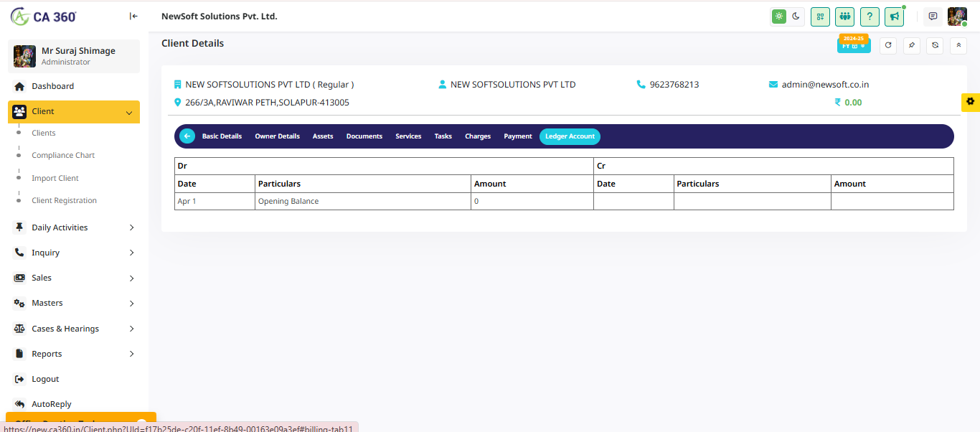The image size is (980, 432).
Task: Click the ₹ 0.00 balance amount
Action: coord(849,103)
